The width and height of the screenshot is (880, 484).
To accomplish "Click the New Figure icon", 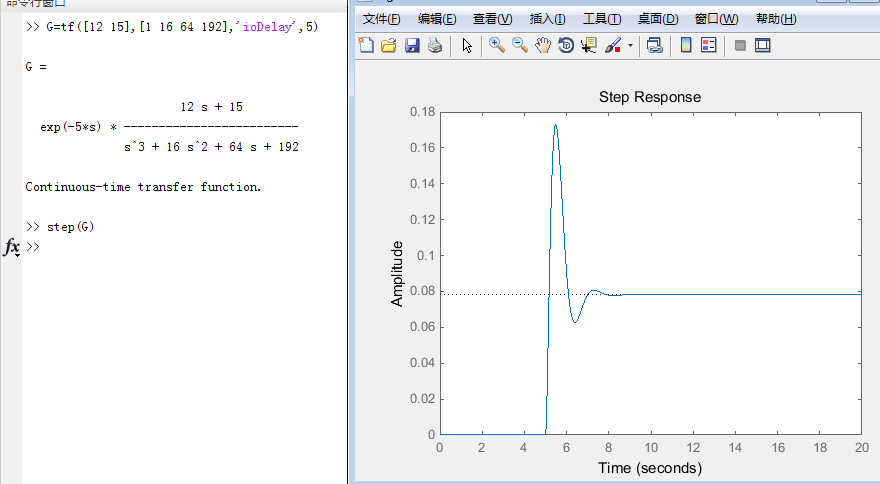I will click(x=366, y=45).
